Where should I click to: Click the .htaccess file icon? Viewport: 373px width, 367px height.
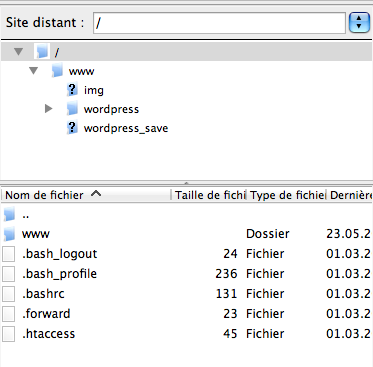click(x=9, y=334)
